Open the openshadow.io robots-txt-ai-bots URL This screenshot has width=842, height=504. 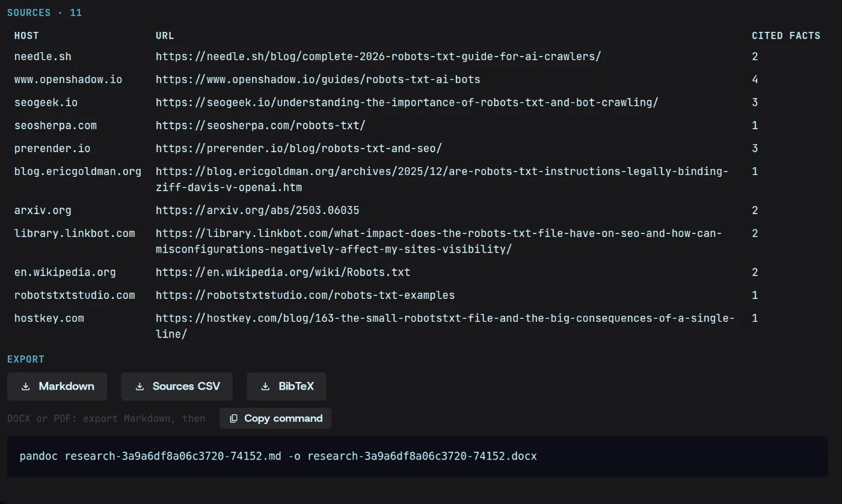coord(318,79)
